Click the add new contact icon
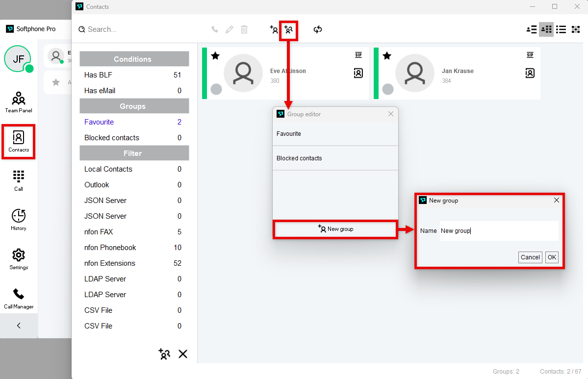 point(274,29)
